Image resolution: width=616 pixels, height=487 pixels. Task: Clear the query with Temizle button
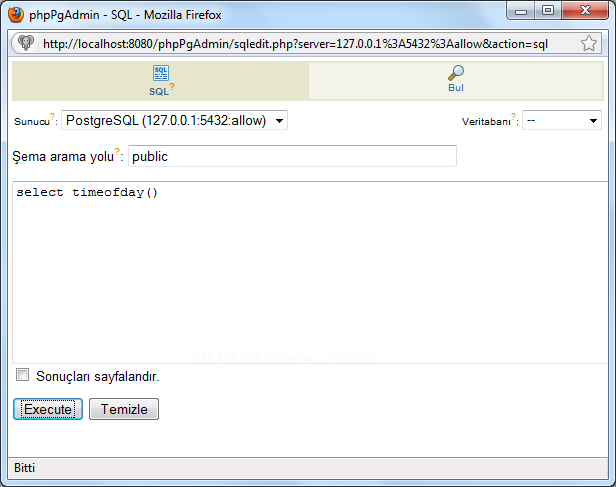124,409
